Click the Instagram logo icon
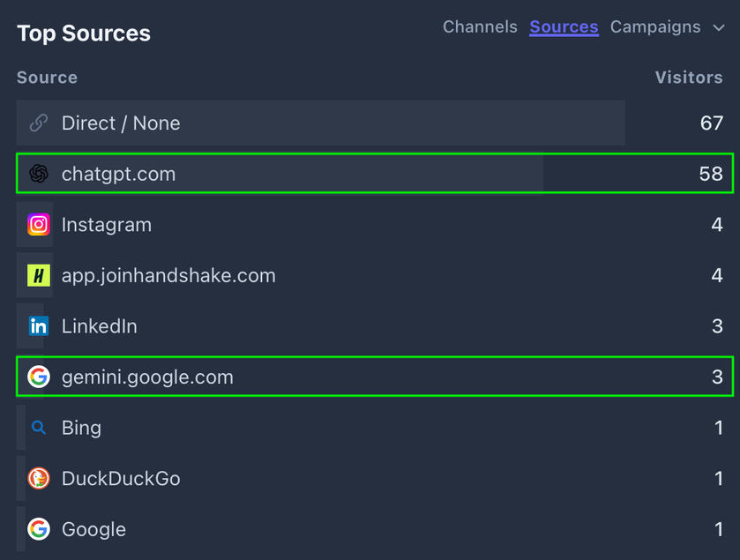 38,225
